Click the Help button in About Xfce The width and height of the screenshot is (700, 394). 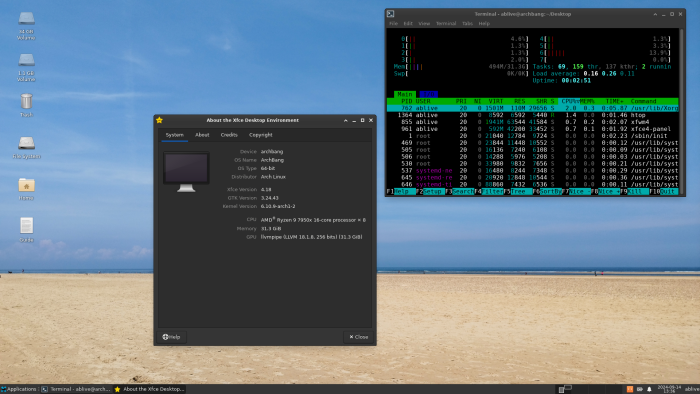click(x=171, y=337)
